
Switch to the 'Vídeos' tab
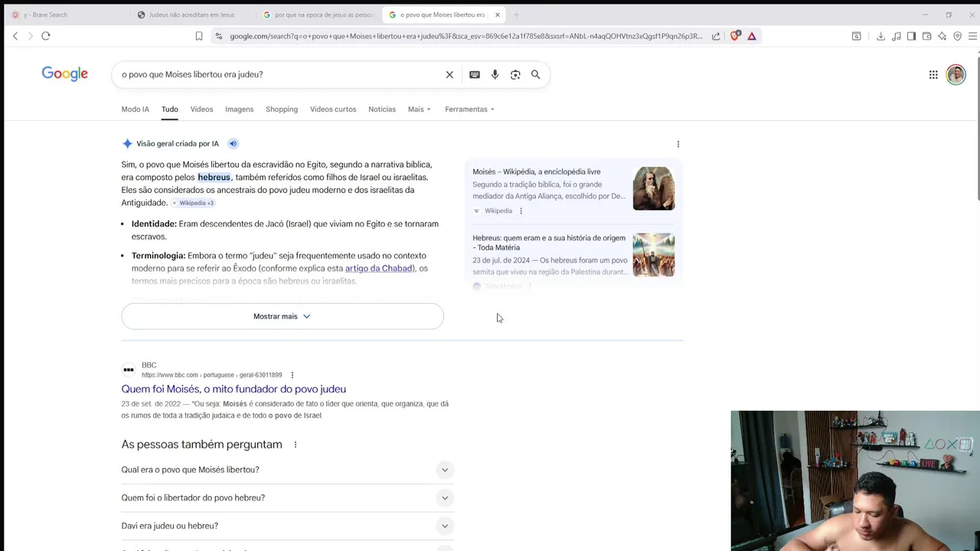pyautogui.click(x=201, y=109)
